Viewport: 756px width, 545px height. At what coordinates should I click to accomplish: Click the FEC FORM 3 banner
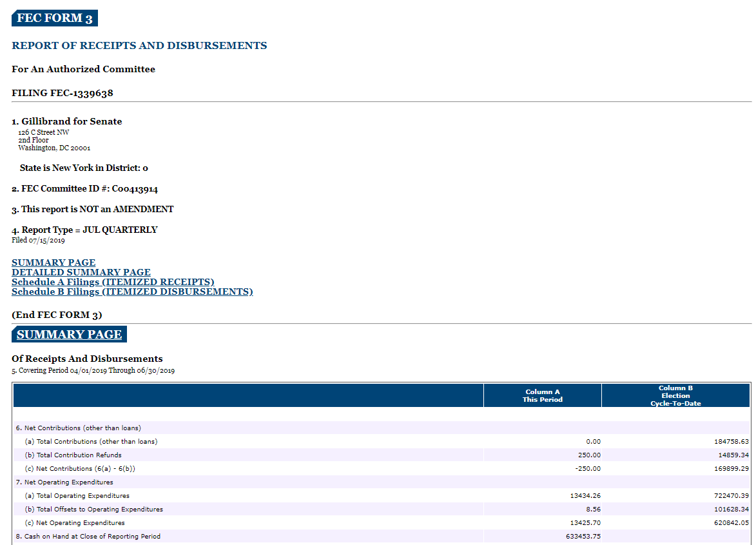[55, 18]
